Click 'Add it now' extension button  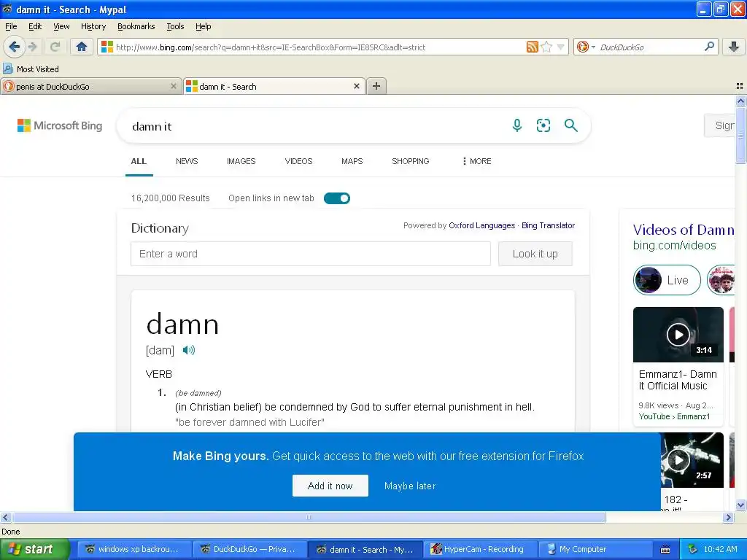point(330,486)
